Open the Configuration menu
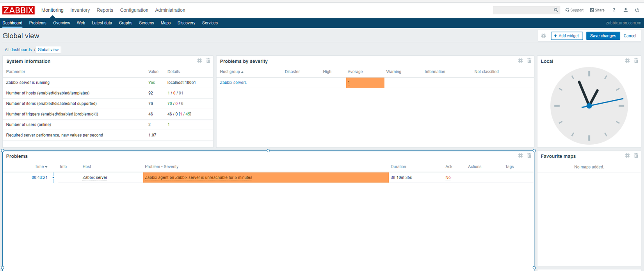The image size is (644, 271). tap(134, 10)
